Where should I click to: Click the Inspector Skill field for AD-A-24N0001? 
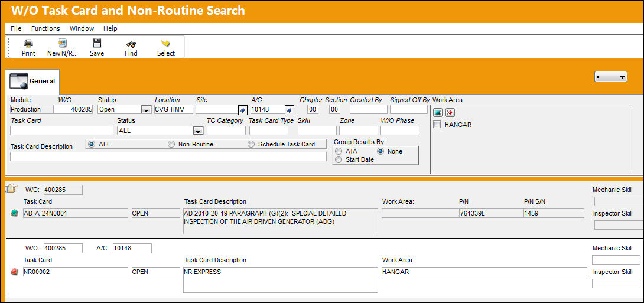619,225
